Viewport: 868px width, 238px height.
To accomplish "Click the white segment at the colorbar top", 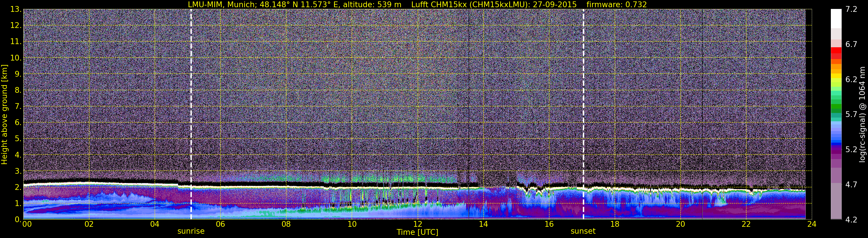I will [x=836, y=18].
